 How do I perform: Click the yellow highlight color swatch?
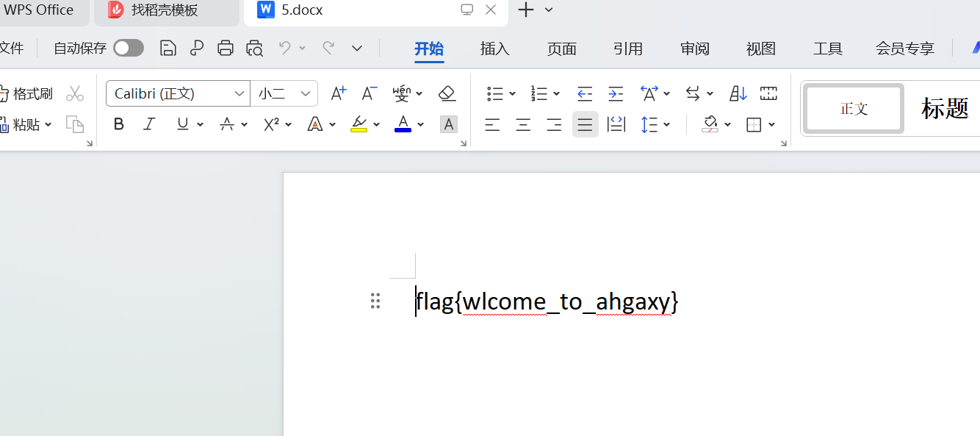click(359, 131)
